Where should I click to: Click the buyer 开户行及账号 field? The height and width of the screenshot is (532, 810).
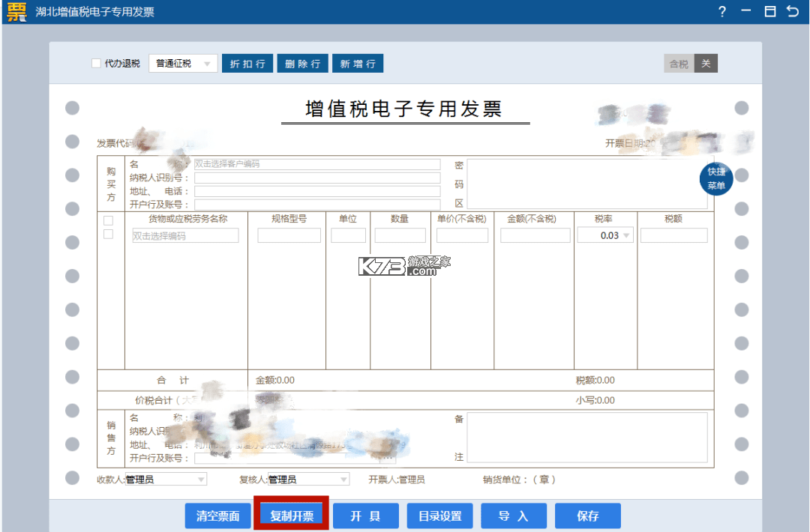pos(317,205)
